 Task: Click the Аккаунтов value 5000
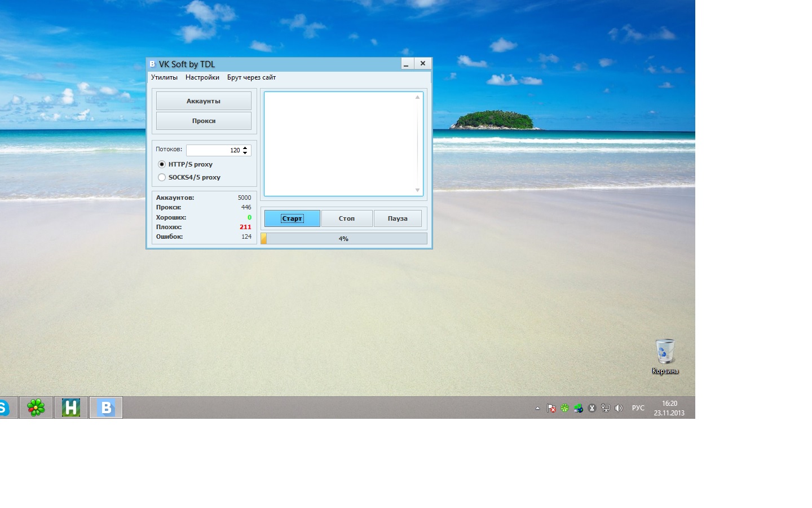[244, 198]
